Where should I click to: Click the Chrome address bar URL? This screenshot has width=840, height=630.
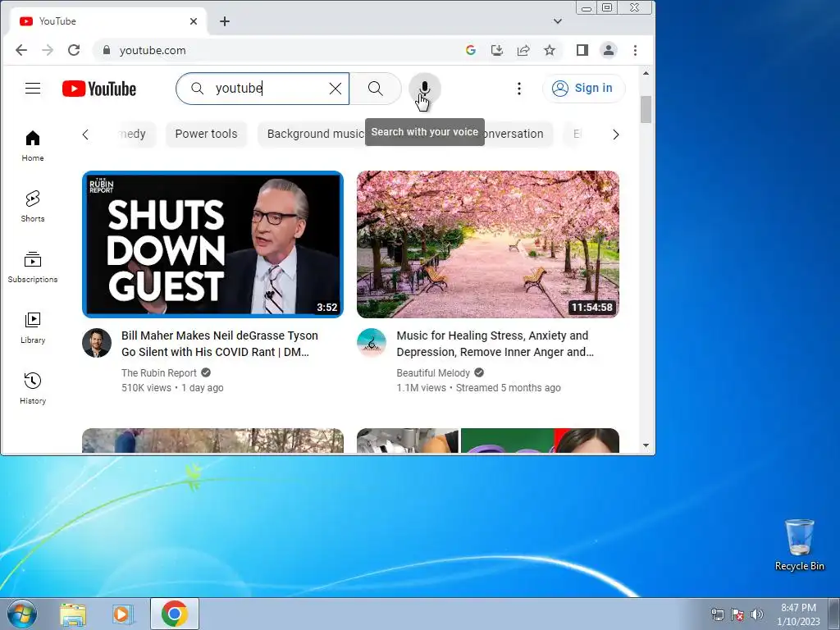tap(153, 50)
